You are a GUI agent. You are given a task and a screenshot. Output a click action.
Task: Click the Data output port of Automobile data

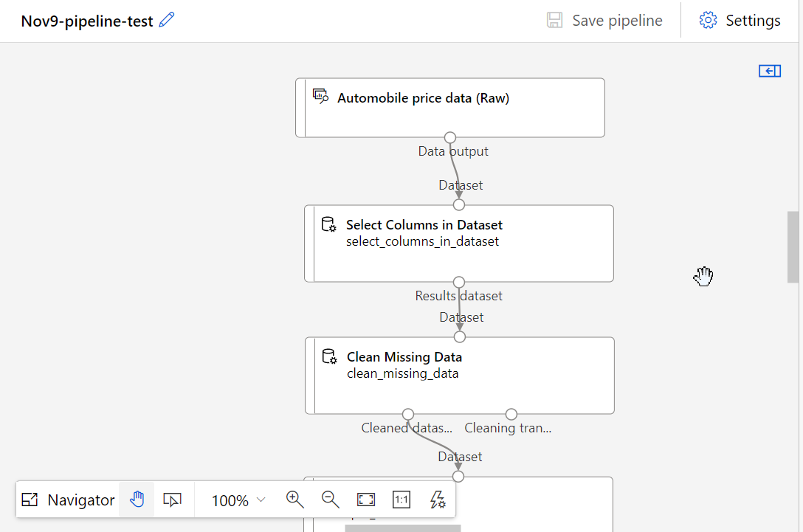[450, 137]
